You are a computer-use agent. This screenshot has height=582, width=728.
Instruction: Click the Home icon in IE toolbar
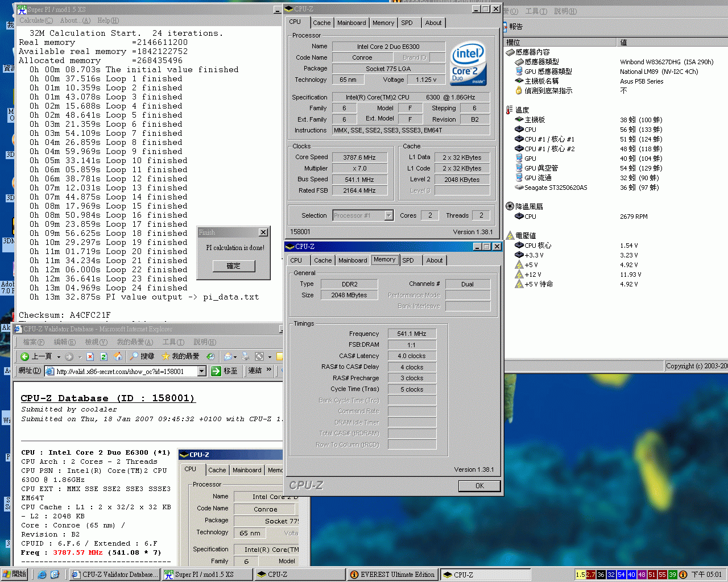(x=118, y=356)
